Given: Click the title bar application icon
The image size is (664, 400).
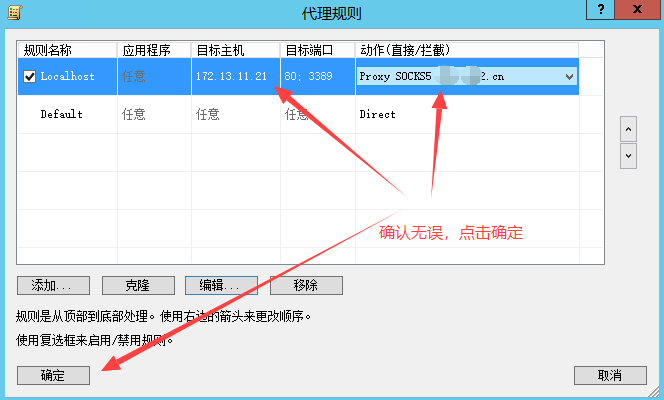Looking at the screenshot, I should (x=13, y=11).
